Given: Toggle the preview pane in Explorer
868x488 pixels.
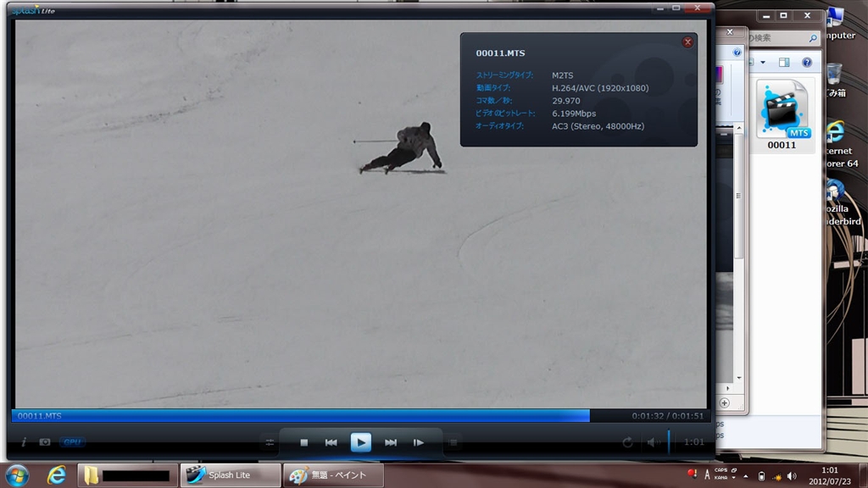Looking at the screenshot, I should (x=784, y=63).
